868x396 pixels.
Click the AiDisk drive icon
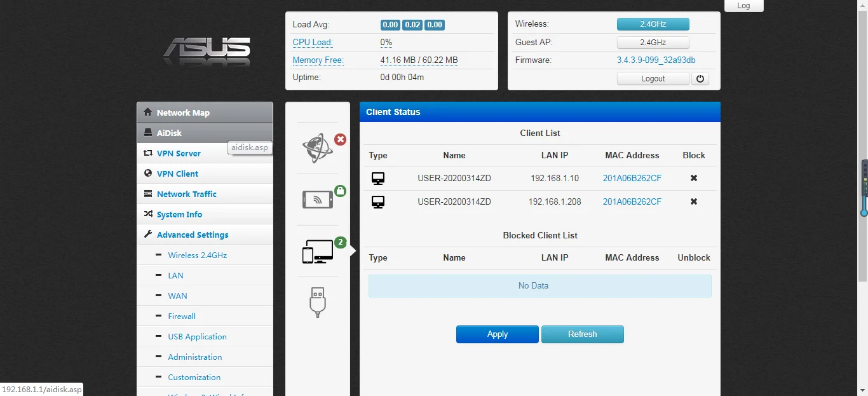(148, 133)
